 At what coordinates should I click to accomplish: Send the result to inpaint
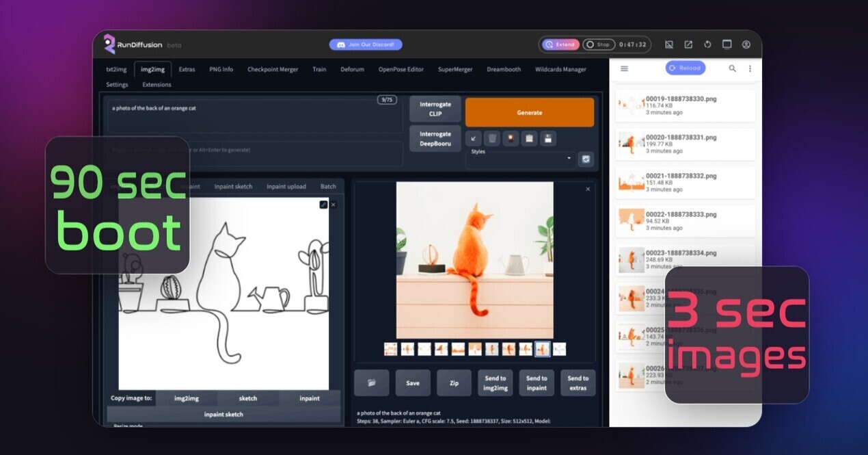pyautogui.click(x=537, y=382)
